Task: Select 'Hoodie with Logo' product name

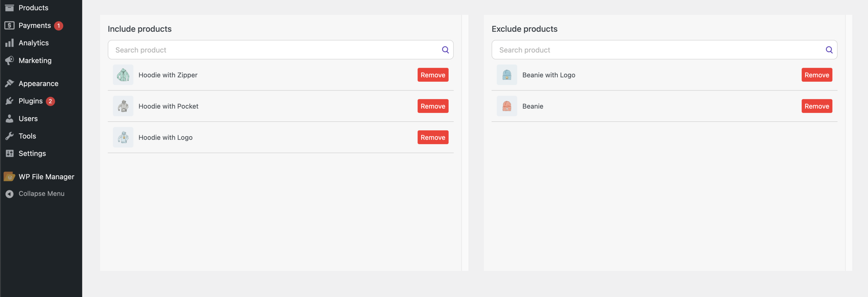Action: [165, 137]
